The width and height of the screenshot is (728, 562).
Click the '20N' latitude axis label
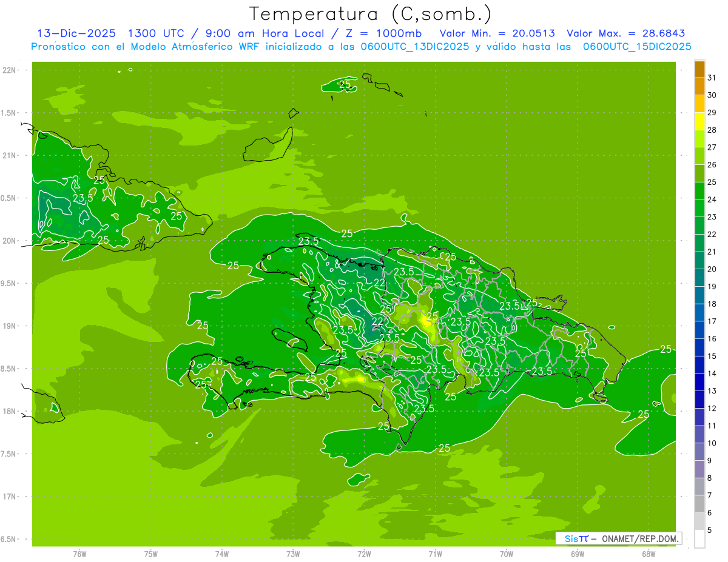click(x=9, y=241)
